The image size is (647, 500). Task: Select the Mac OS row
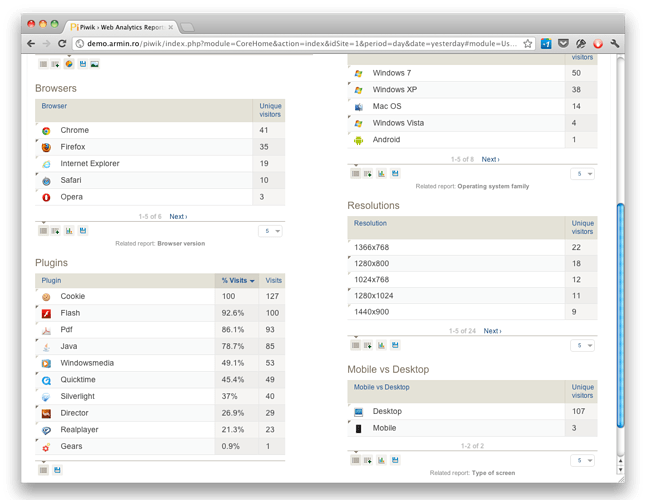(472, 106)
